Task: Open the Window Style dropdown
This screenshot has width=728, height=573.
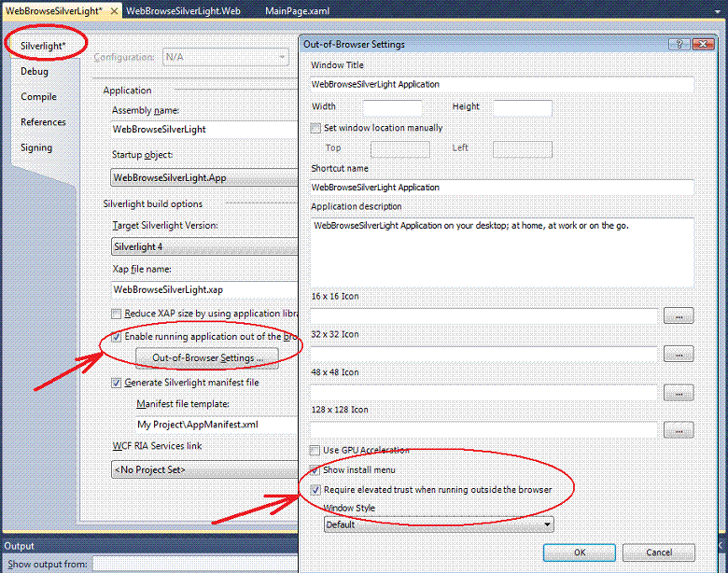Action: point(439,524)
